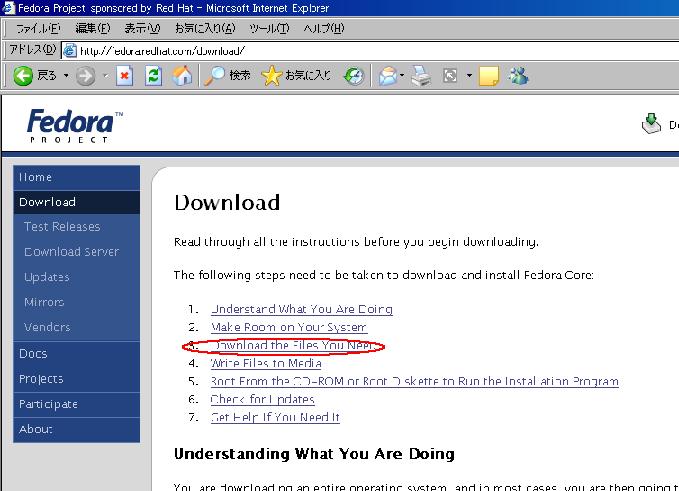
Task: Open the ファイル(F) menu
Action: click(38, 29)
